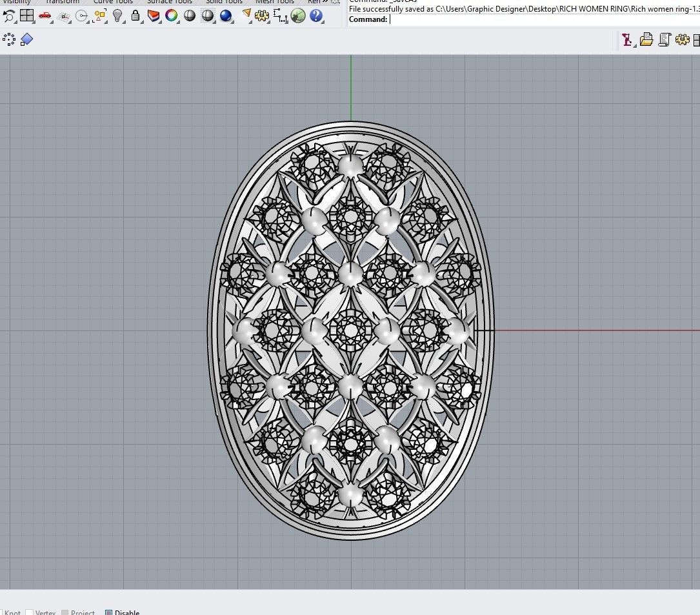Open the scroll command history icon
The height and width of the screenshot is (615, 700).
[x=665, y=40]
